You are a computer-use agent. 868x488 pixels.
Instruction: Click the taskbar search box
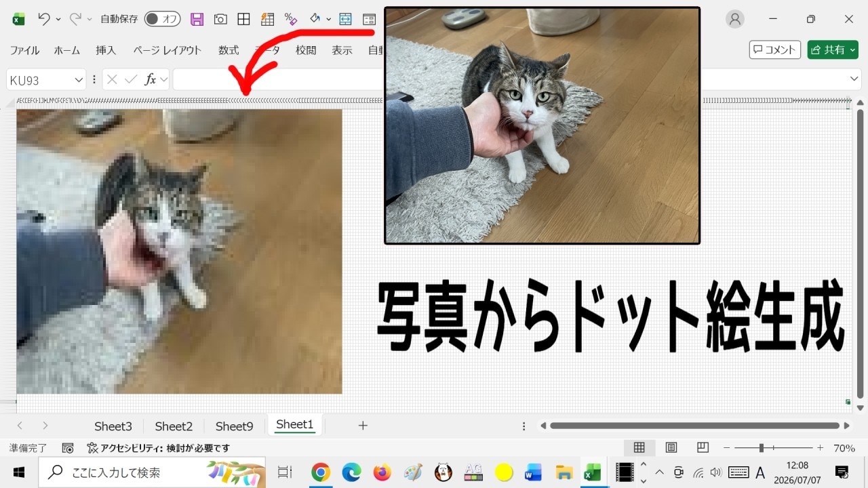pyautogui.click(x=152, y=472)
